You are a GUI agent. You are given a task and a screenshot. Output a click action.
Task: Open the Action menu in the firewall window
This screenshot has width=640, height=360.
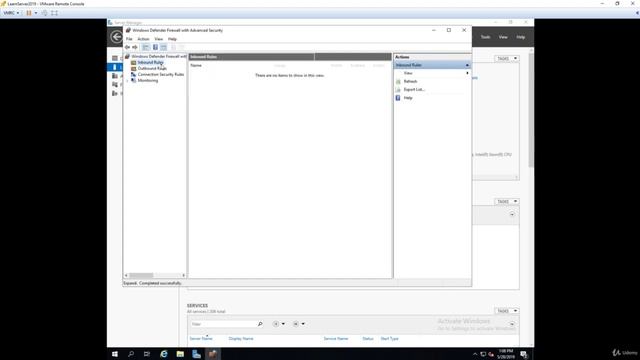(x=143, y=39)
